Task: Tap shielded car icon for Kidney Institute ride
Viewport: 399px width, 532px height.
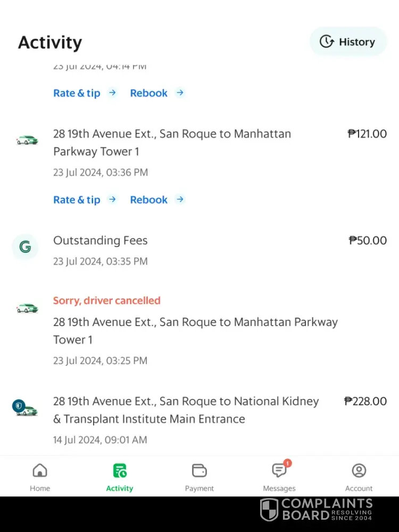Action: 26,409
